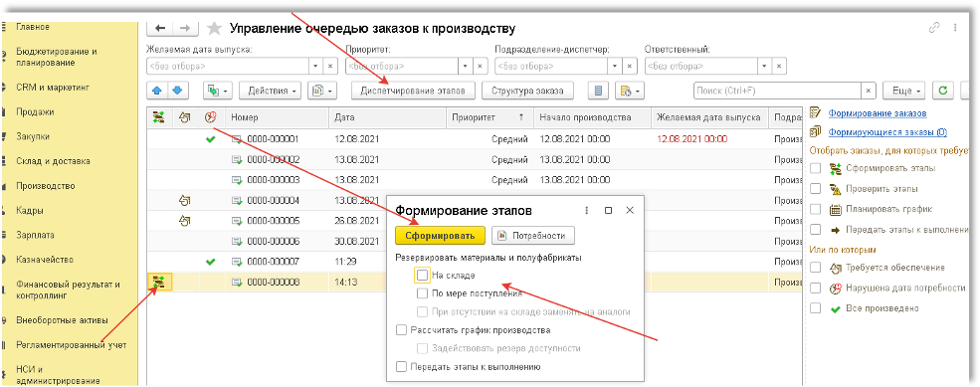Screen dimensions: 980x387
Task: Click into the Поиск (Ctrl+F) field
Action: point(777,91)
